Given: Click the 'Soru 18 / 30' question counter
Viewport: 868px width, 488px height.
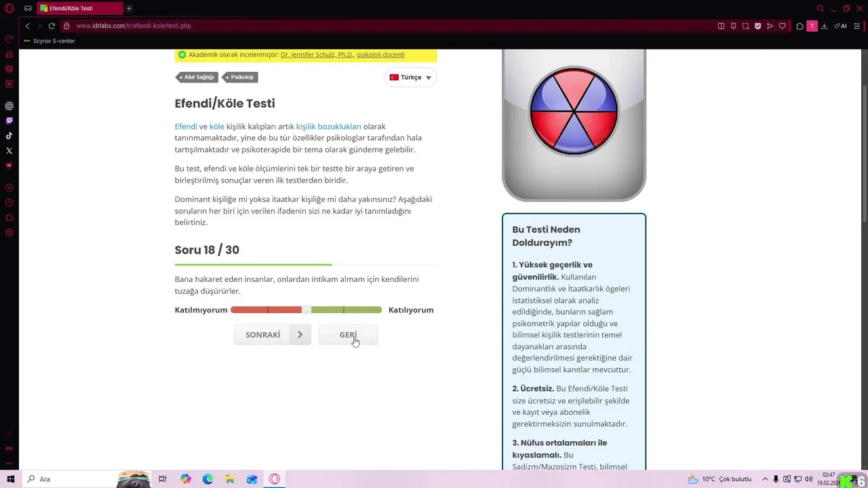Looking at the screenshot, I should point(207,250).
